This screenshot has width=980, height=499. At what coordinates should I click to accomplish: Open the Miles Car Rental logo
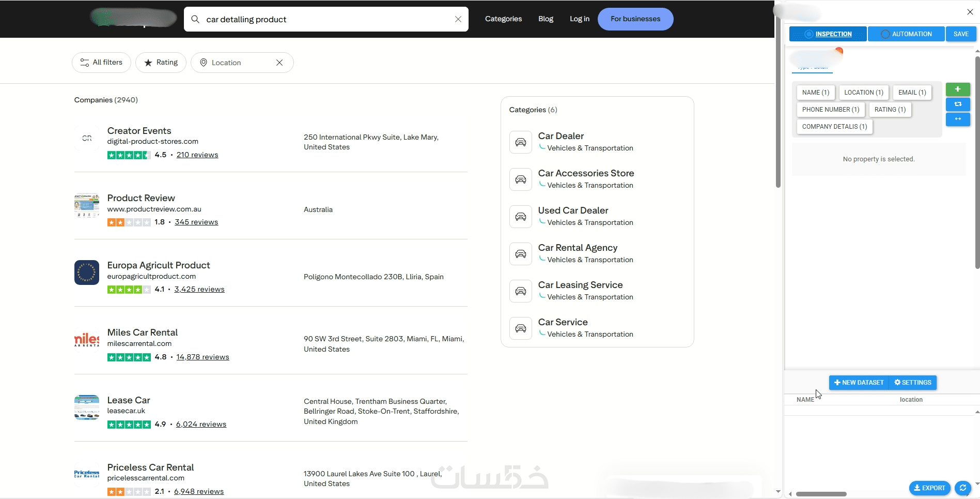click(87, 340)
